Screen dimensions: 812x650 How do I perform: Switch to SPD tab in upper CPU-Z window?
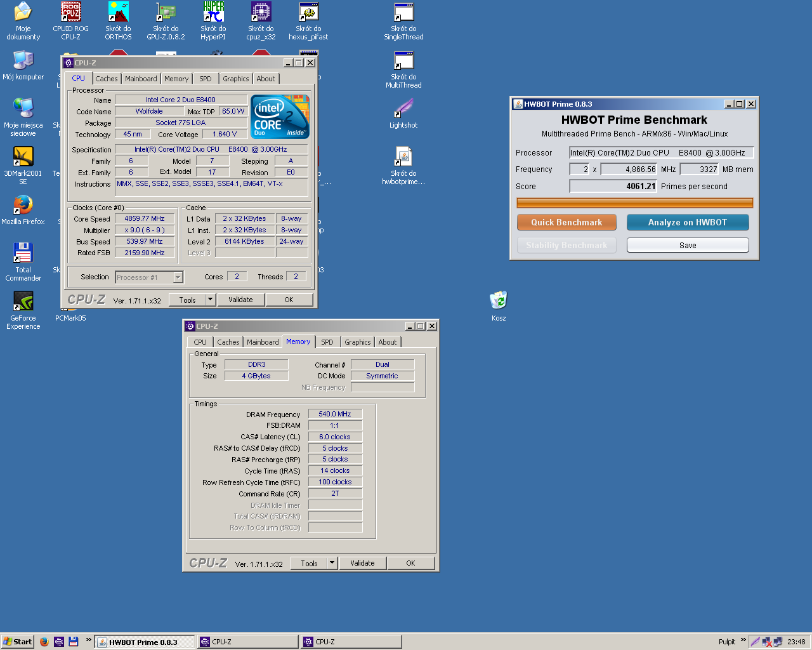pyautogui.click(x=206, y=79)
